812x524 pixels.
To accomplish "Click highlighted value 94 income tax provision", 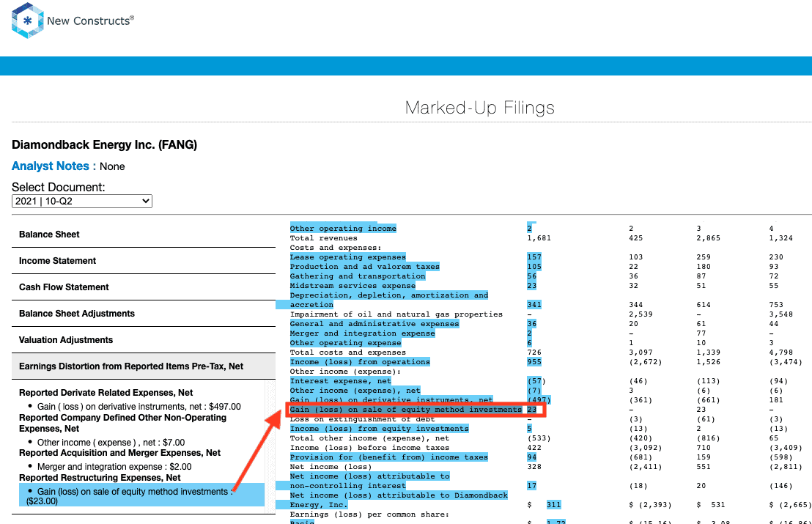I will [532, 457].
